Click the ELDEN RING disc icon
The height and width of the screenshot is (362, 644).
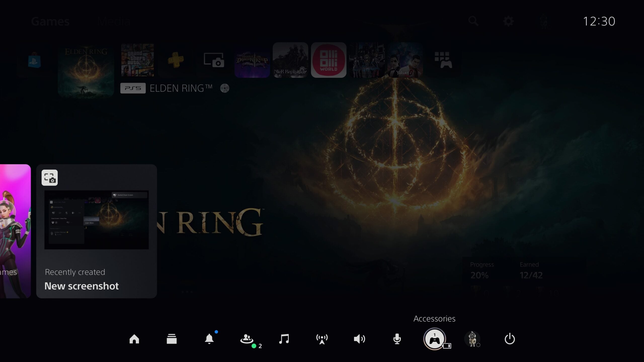tap(225, 88)
